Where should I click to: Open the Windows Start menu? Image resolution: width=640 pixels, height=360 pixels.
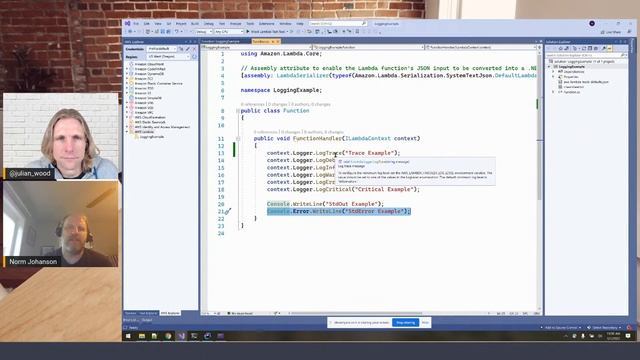128,336
